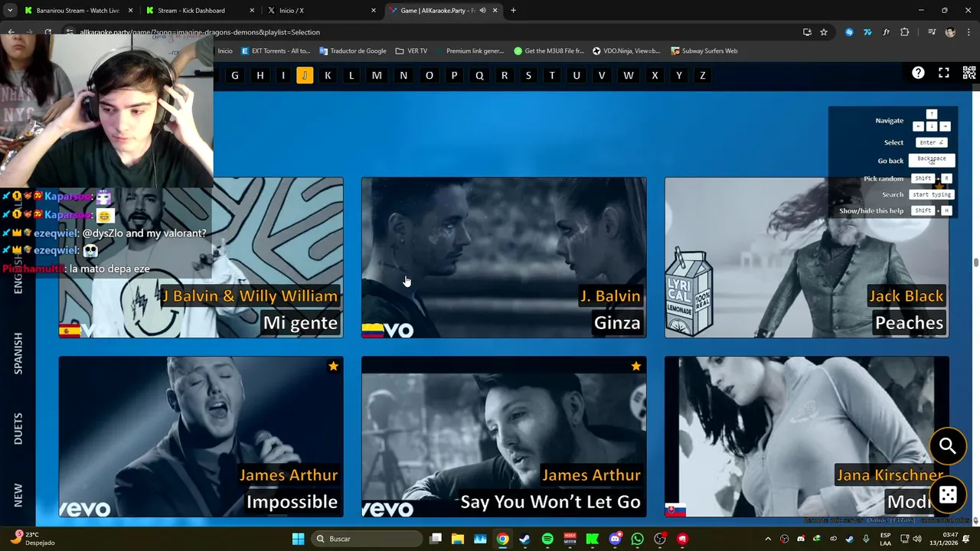The image size is (980, 551).
Task: Open the 7TV extension icon
Action: point(867,32)
